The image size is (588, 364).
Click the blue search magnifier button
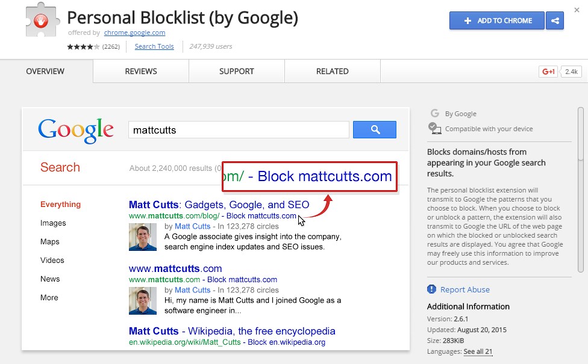tap(374, 129)
